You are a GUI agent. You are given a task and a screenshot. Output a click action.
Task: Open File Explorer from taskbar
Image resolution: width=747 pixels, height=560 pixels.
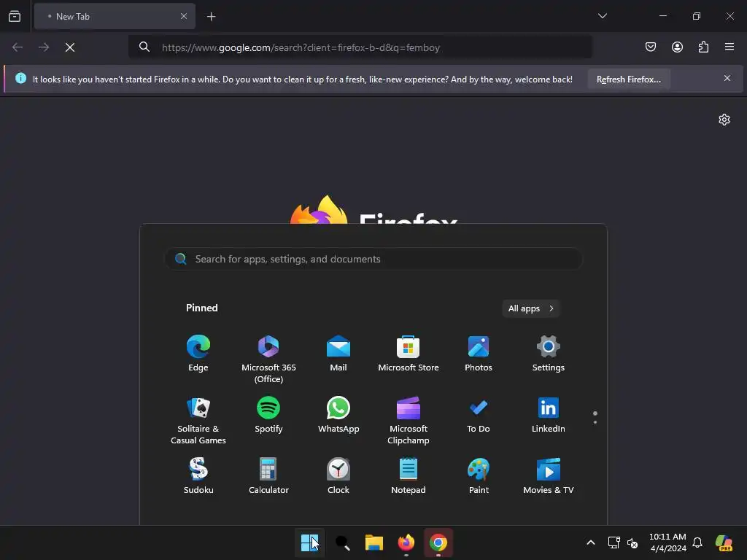374,542
